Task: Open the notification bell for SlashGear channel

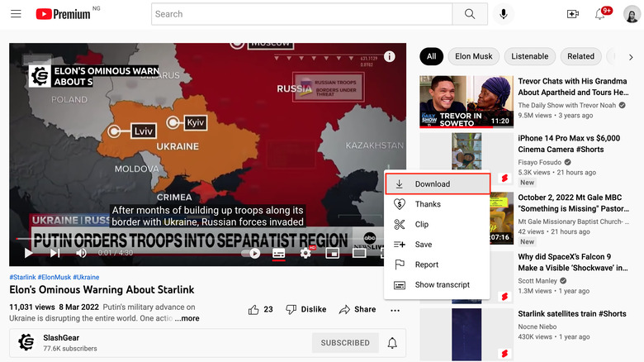Action: [x=392, y=343]
